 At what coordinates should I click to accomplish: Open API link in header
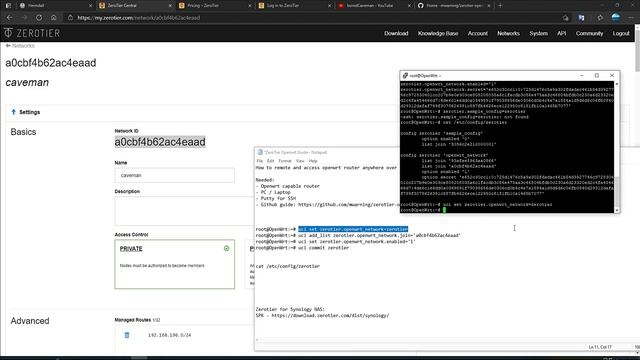562,33
